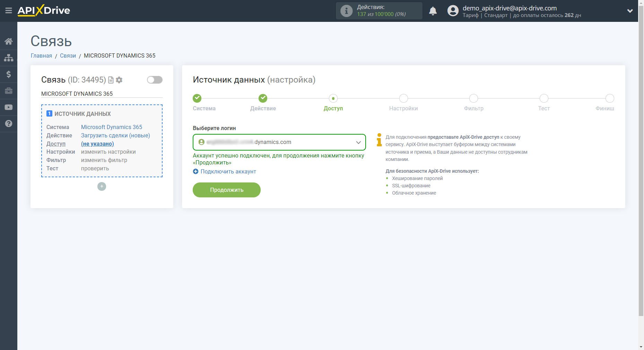The width and height of the screenshot is (644, 350).
Task: Click Загрузить сделки (новые) action link
Action: [115, 135]
